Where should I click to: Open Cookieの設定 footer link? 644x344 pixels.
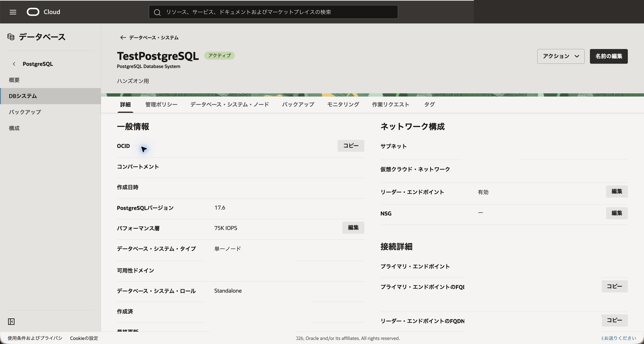84,338
